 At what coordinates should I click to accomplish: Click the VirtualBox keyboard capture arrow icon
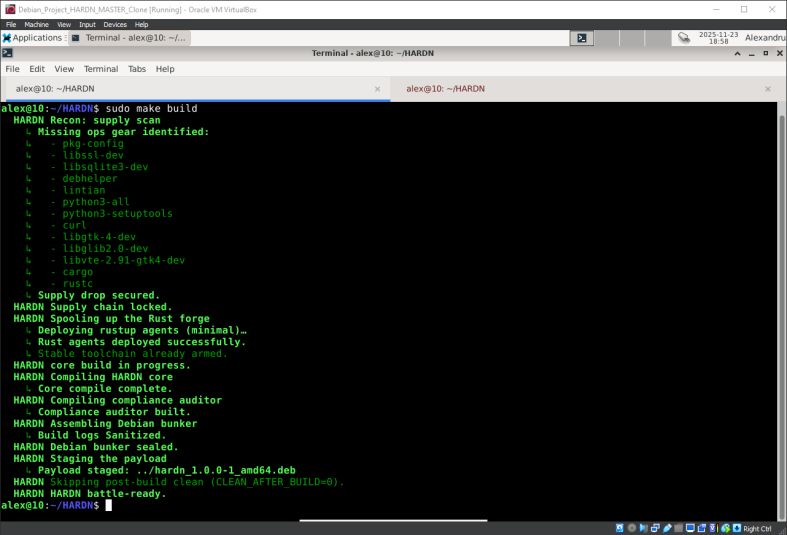(737, 528)
